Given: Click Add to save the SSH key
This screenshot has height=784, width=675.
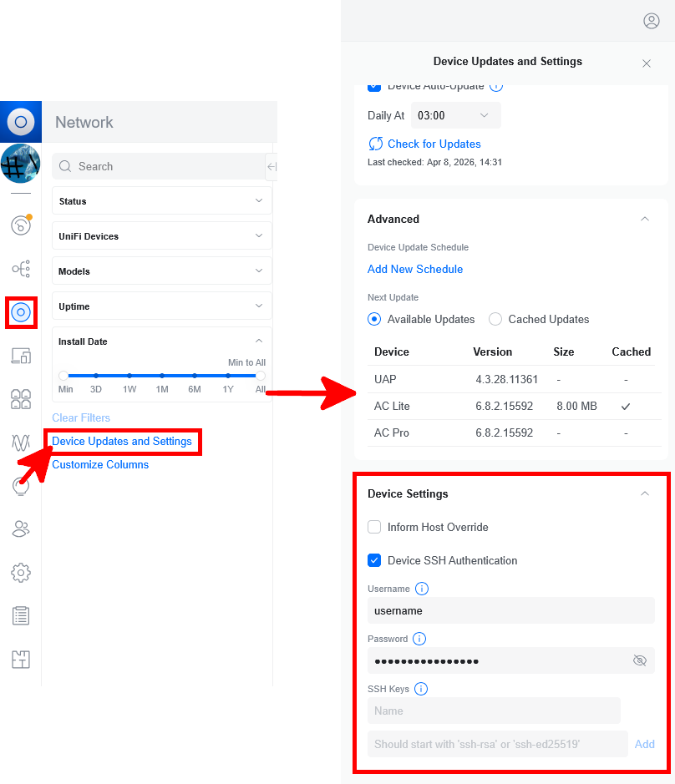Looking at the screenshot, I should [644, 744].
